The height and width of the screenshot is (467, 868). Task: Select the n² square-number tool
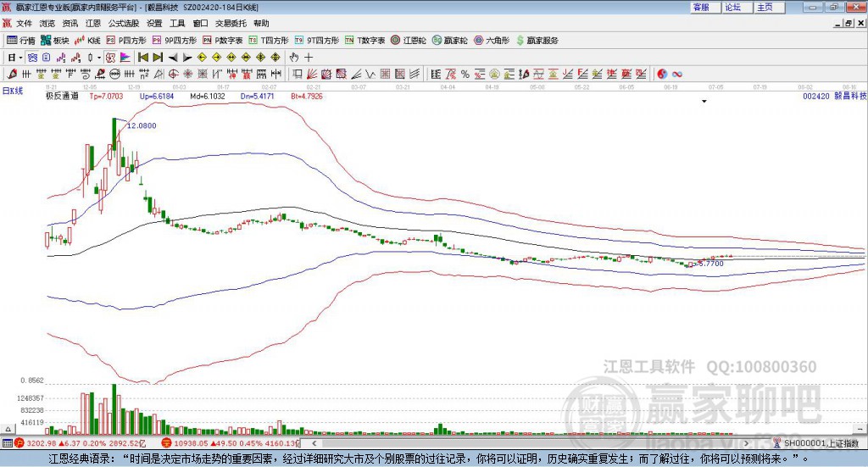pyautogui.click(x=144, y=74)
